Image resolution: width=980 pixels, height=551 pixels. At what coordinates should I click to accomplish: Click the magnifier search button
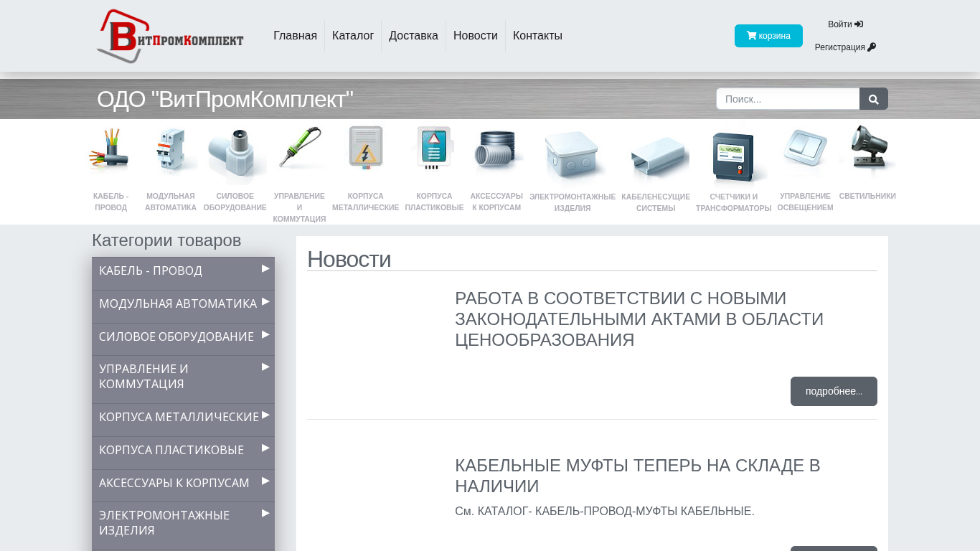pos(873,99)
